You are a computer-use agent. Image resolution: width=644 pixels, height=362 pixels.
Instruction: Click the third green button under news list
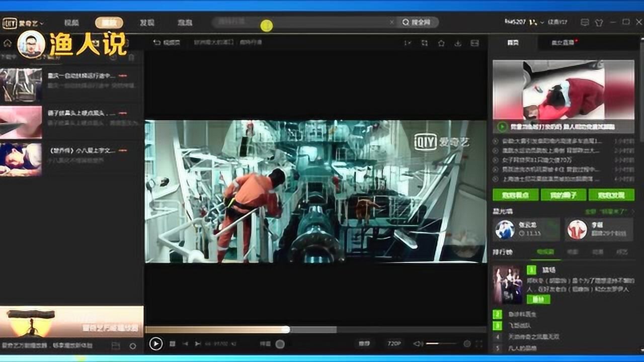pyautogui.click(x=612, y=195)
